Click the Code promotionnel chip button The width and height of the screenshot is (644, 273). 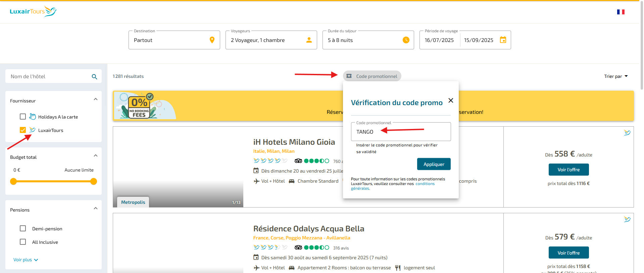pyautogui.click(x=372, y=76)
